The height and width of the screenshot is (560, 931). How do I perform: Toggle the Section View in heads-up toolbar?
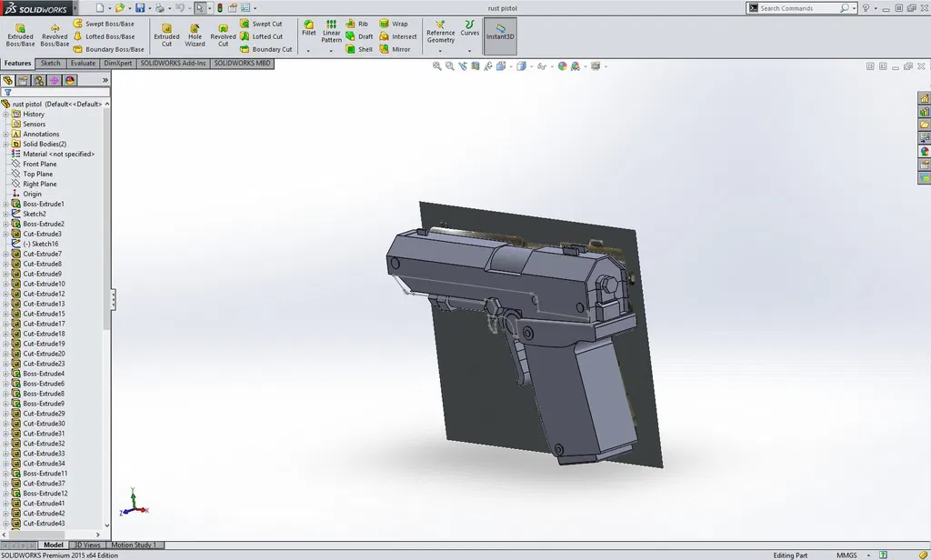(x=476, y=65)
